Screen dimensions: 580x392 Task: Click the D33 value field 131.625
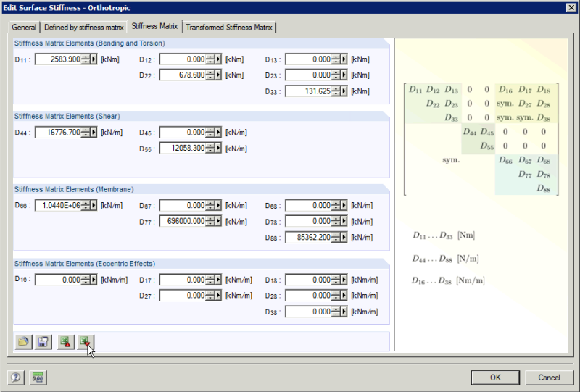pos(309,91)
